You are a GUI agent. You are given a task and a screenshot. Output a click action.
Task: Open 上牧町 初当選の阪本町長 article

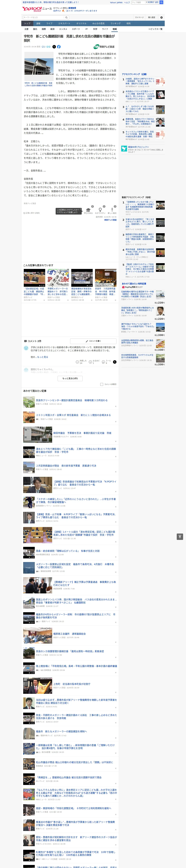72,684
